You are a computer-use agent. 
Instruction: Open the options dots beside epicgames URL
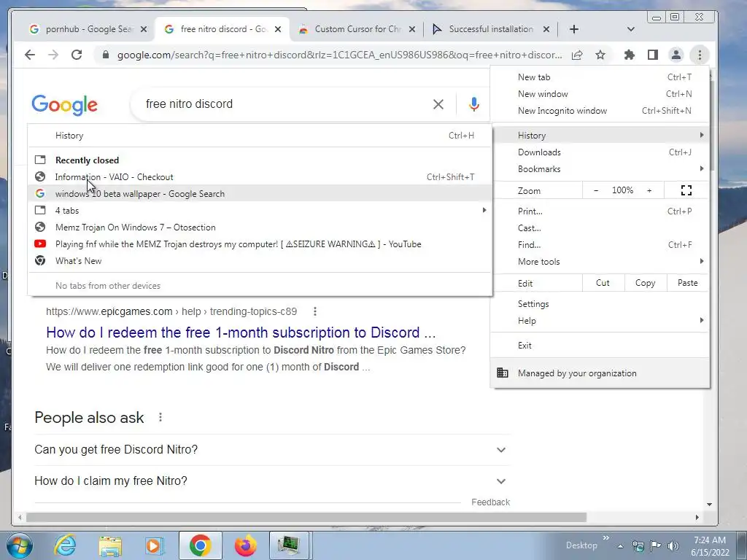click(315, 311)
